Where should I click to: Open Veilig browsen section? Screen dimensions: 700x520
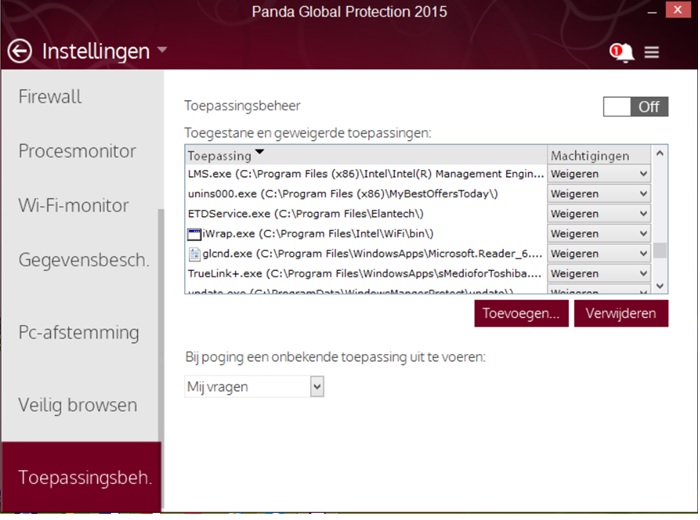pos(78,405)
